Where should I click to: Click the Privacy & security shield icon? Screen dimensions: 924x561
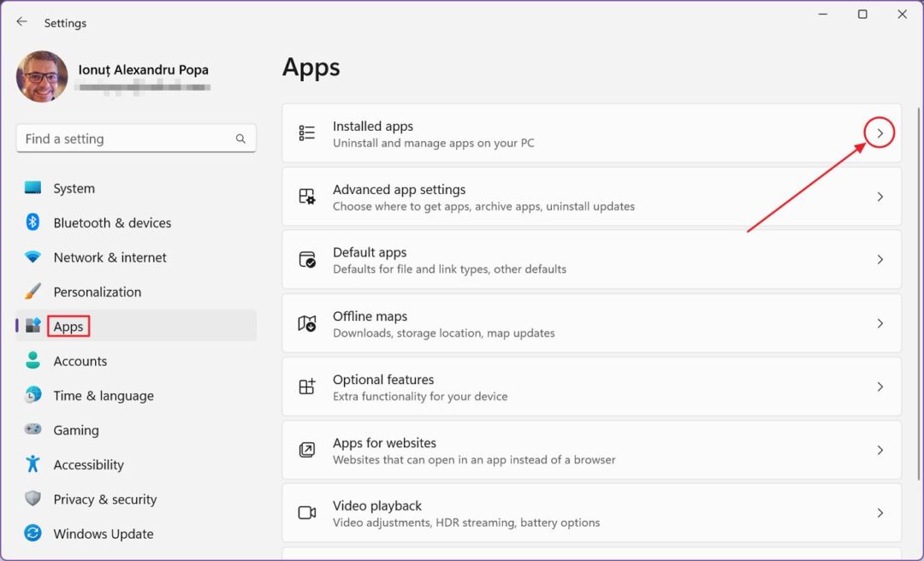click(33, 499)
